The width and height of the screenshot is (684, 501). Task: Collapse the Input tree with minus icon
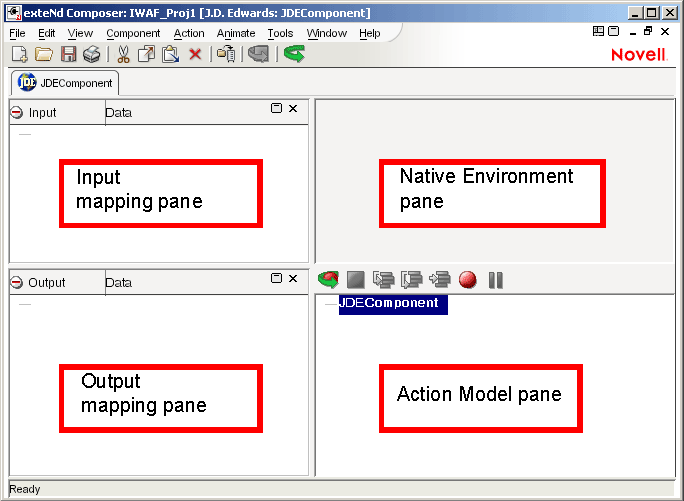point(17,113)
